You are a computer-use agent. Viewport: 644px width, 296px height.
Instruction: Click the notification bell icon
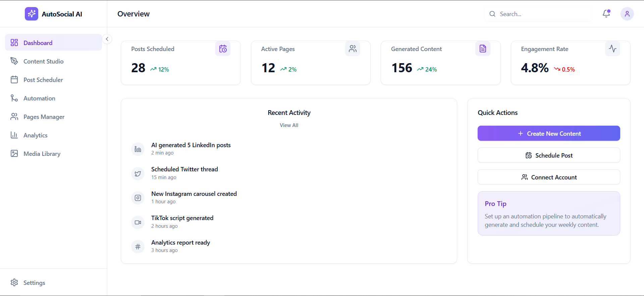pyautogui.click(x=606, y=14)
